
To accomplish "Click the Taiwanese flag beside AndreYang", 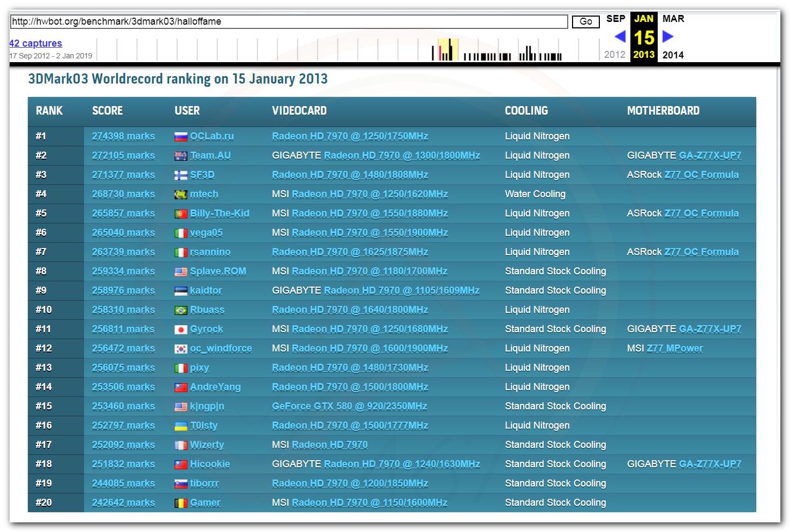I will pos(181,387).
